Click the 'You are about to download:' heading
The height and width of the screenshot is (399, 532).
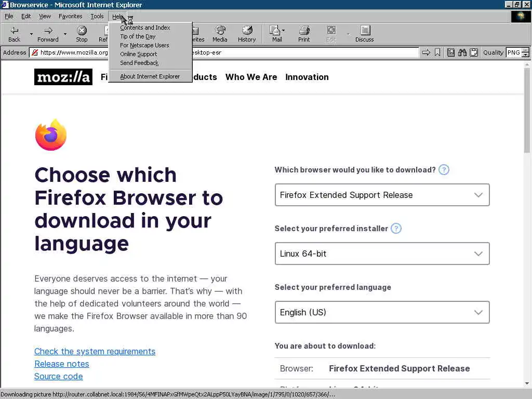325,345
